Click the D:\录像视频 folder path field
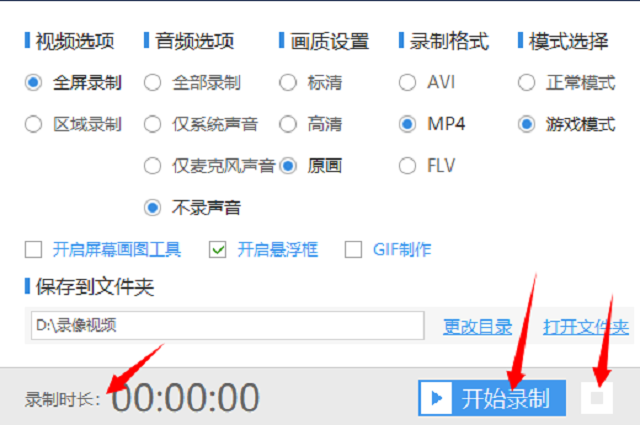640x425 pixels. [227, 325]
